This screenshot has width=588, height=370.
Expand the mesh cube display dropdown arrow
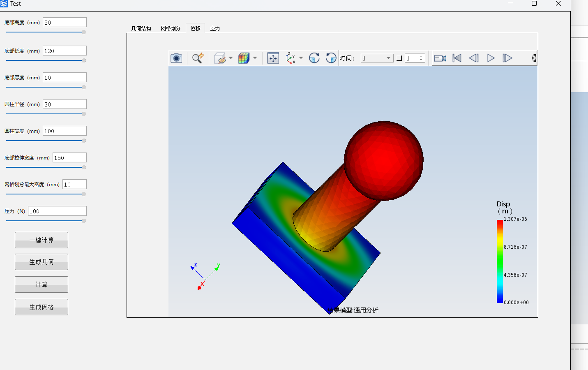(255, 58)
